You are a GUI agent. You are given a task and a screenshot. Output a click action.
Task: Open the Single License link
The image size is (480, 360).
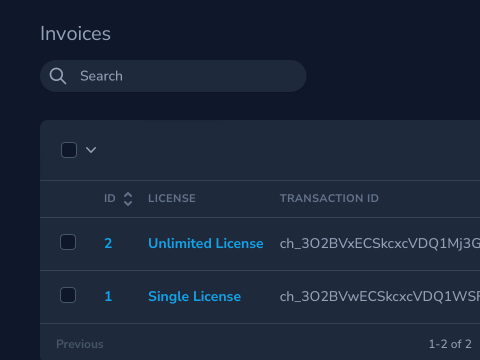(x=194, y=296)
